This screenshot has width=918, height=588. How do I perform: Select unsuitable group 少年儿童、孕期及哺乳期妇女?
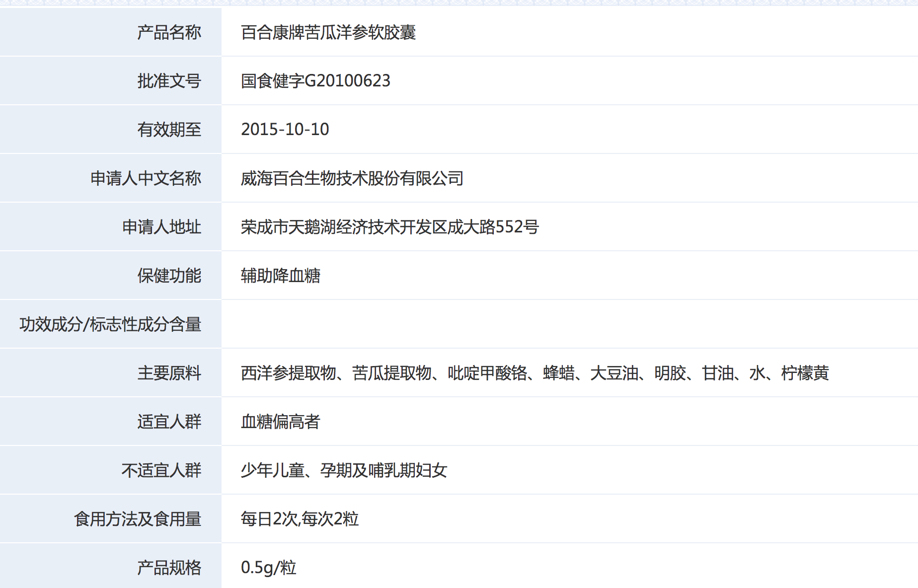344,470
